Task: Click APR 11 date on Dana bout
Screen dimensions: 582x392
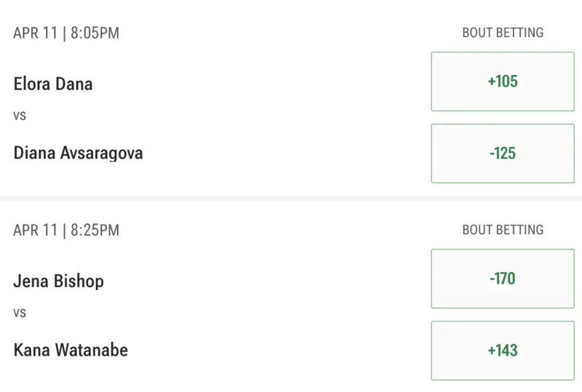Action: (36, 33)
